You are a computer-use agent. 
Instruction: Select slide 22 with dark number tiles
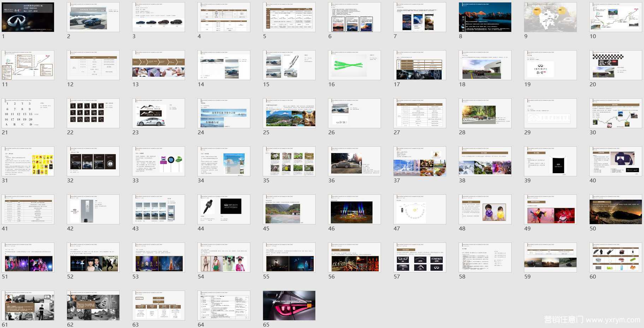pyautogui.click(x=93, y=113)
